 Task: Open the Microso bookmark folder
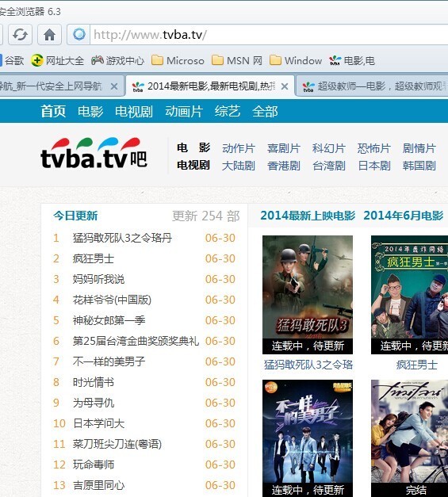point(178,60)
